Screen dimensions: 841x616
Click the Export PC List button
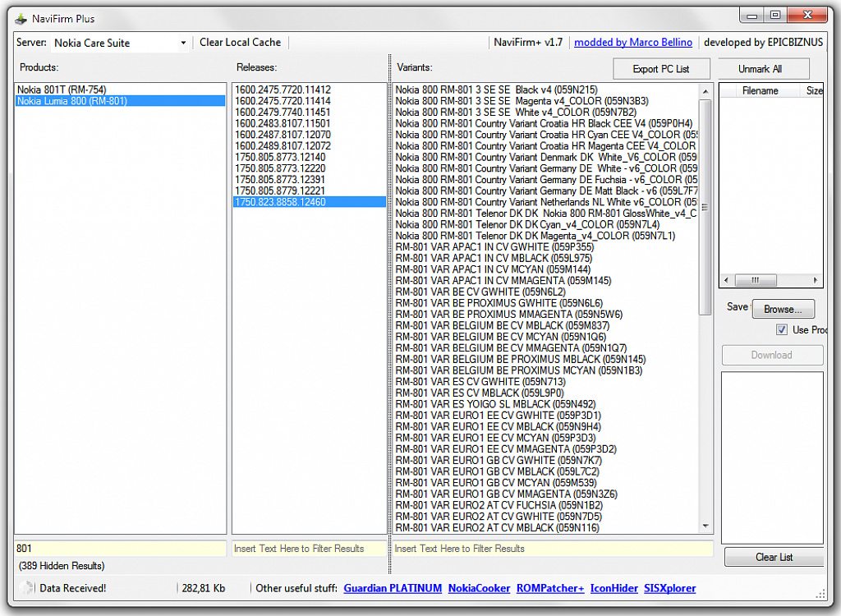click(661, 69)
